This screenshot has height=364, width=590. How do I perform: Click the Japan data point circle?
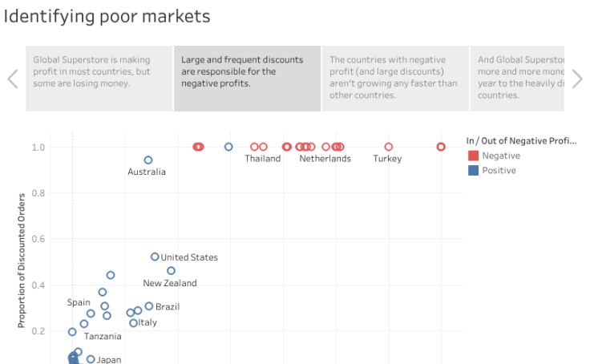(91, 359)
